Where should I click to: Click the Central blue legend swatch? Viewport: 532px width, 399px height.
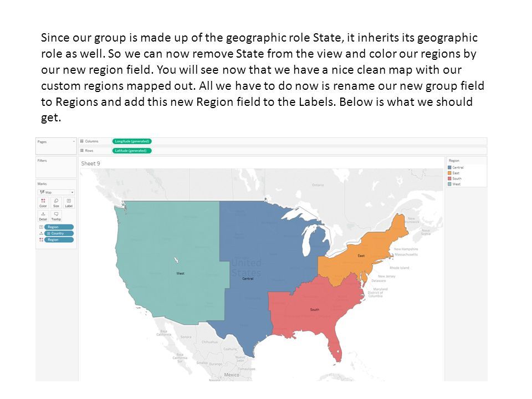tap(449, 167)
